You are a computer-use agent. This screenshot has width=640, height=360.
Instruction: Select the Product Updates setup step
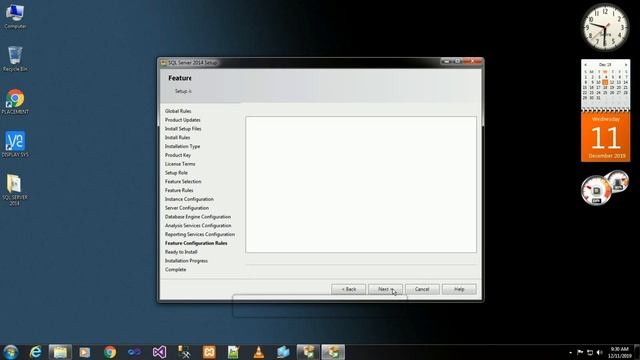[182, 120]
